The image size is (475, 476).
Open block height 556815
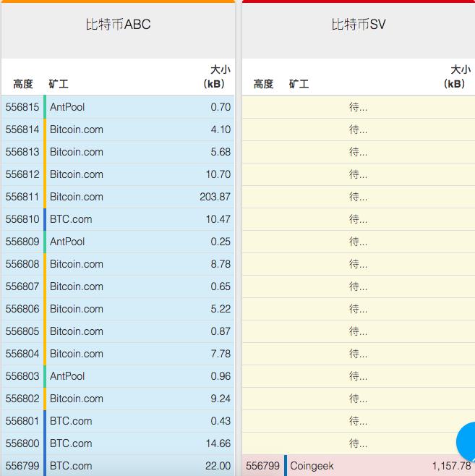[x=22, y=107]
